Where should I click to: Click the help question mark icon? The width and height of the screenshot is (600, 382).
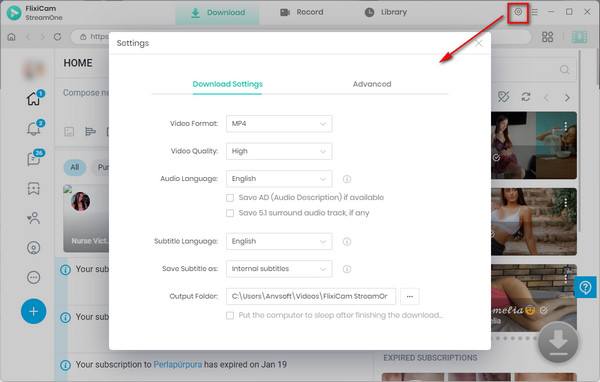coord(585,287)
